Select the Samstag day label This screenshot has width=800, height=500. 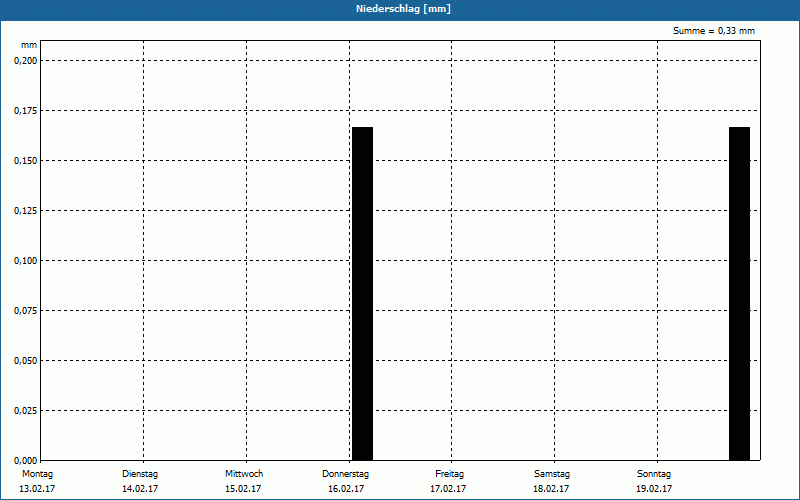(x=552, y=474)
